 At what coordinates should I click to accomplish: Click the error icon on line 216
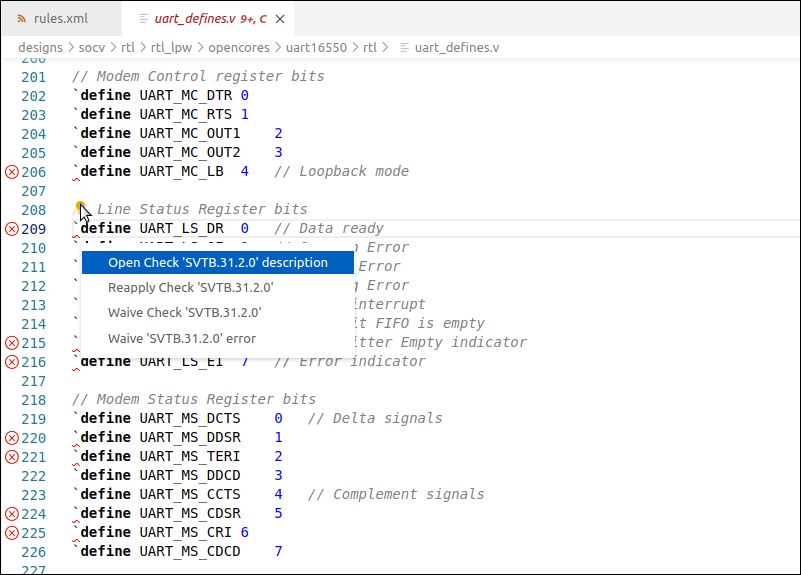(x=12, y=362)
